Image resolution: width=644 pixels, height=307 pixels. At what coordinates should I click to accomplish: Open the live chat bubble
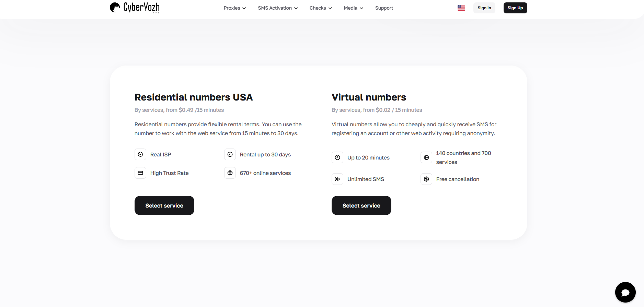tap(625, 292)
